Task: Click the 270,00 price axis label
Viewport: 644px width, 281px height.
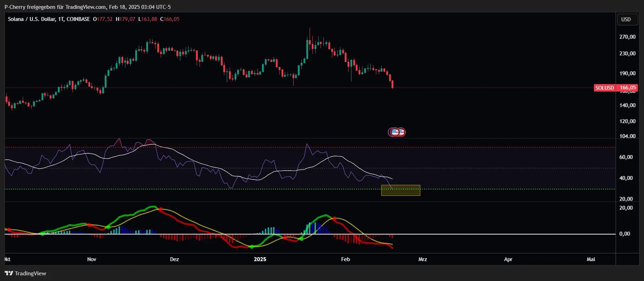Action: point(627,37)
